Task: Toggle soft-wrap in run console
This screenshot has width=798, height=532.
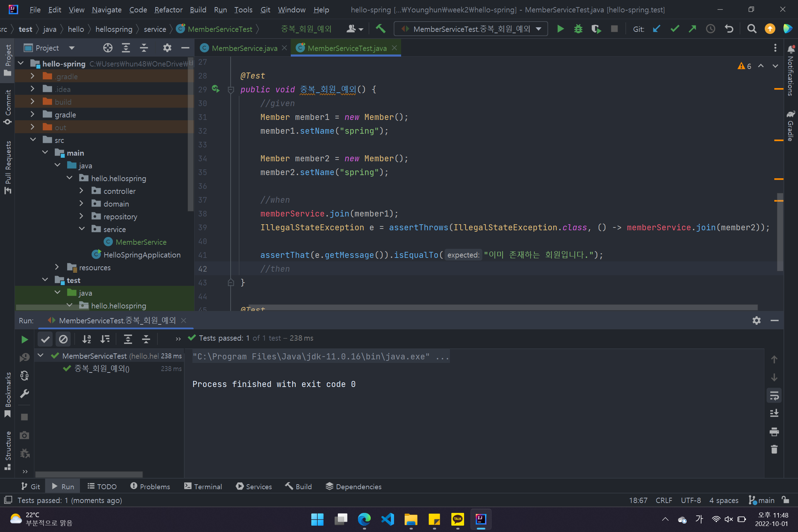Action: (x=774, y=395)
